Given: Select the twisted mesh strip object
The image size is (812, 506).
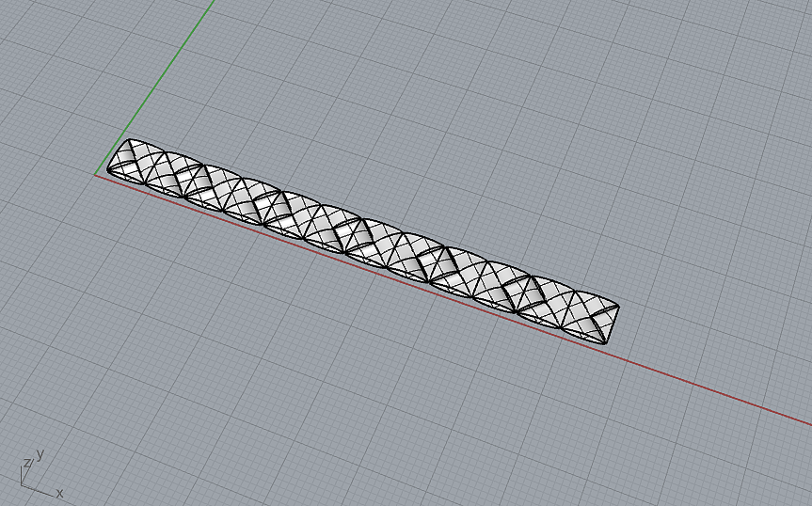Looking at the screenshot, I should (362, 241).
